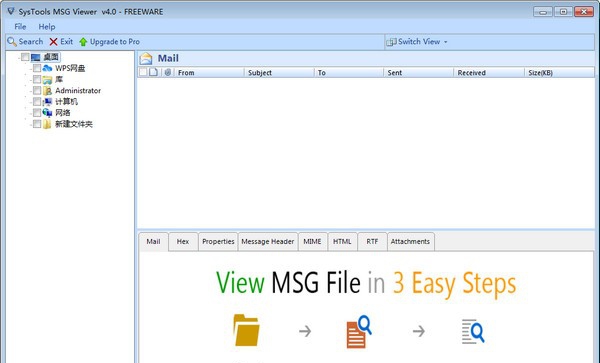Viewport: 600px width, 363px height.
Task: Click the desktop monitor icon in tree
Action: (36, 57)
